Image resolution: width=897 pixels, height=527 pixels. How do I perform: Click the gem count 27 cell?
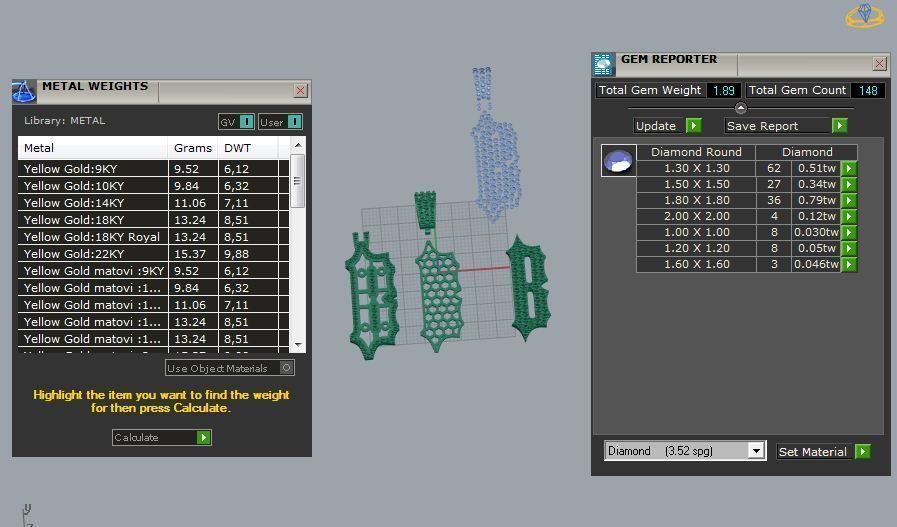773,184
